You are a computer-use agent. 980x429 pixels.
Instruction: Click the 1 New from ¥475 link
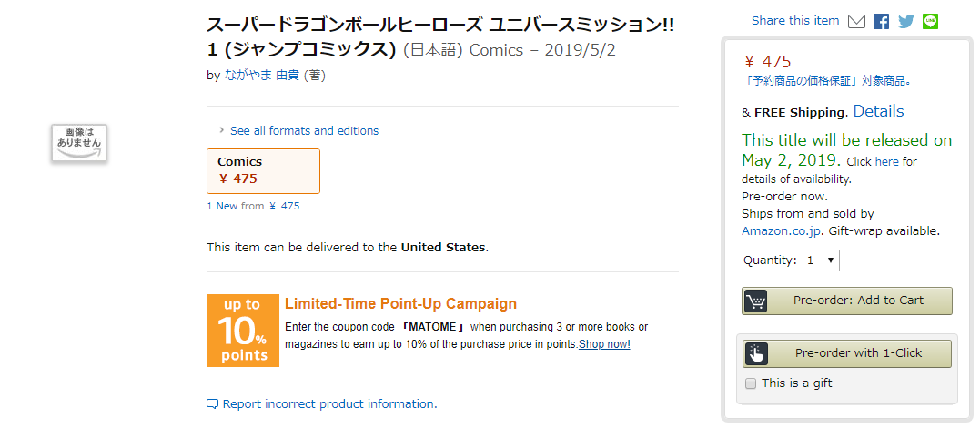pyautogui.click(x=253, y=206)
